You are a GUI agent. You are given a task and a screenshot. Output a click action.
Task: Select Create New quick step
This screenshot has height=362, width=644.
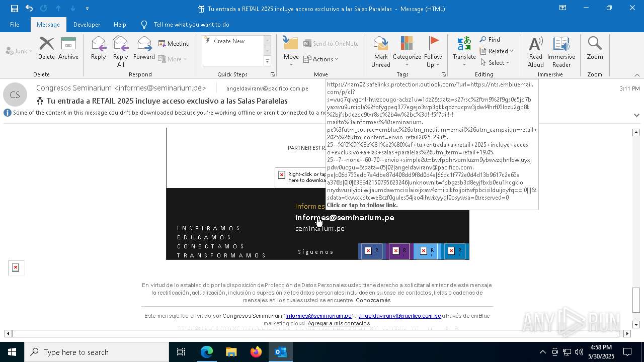tap(229, 41)
